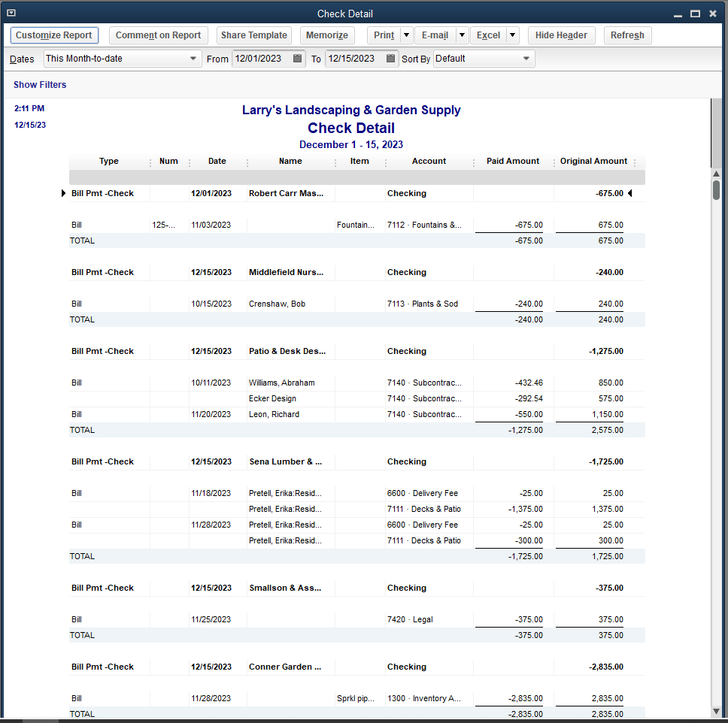Image resolution: width=728 pixels, height=723 pixels.
Task: Click Share Template button
Action: coord(254,35)
